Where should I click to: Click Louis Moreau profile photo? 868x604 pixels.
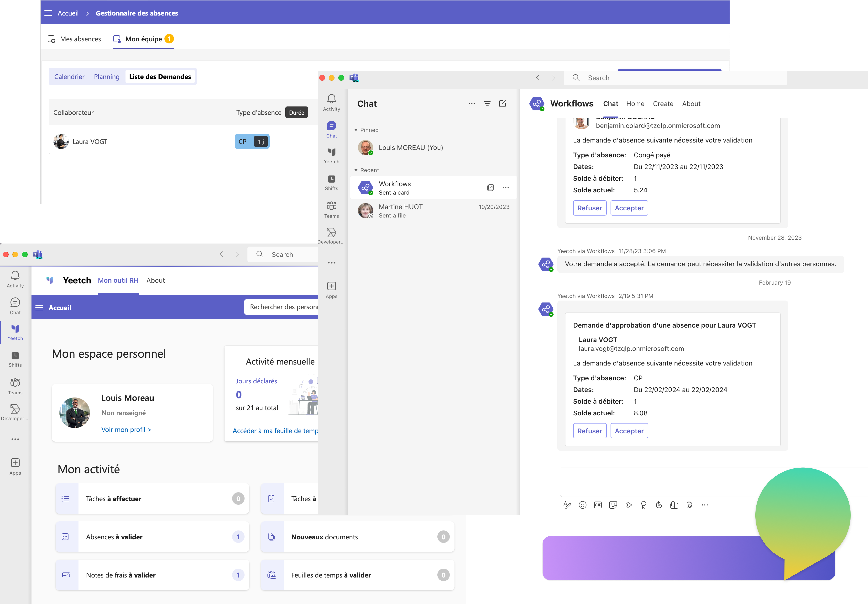(74, 413)
